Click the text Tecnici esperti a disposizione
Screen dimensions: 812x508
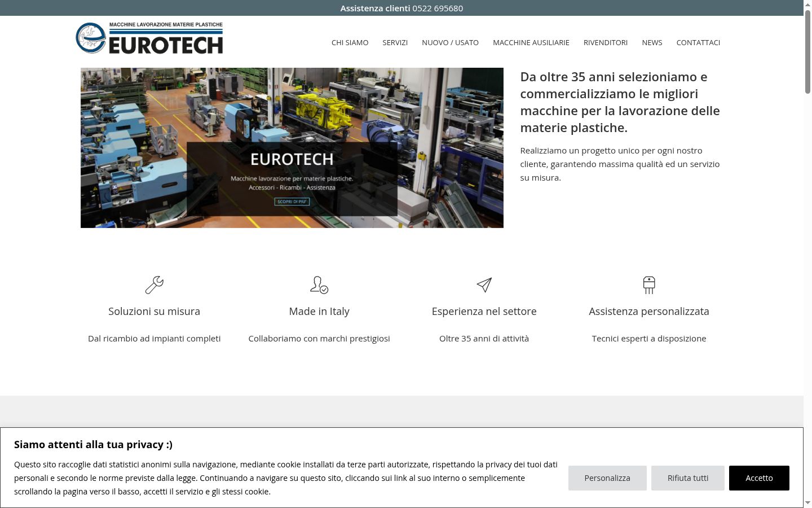(x=649, y=339)
